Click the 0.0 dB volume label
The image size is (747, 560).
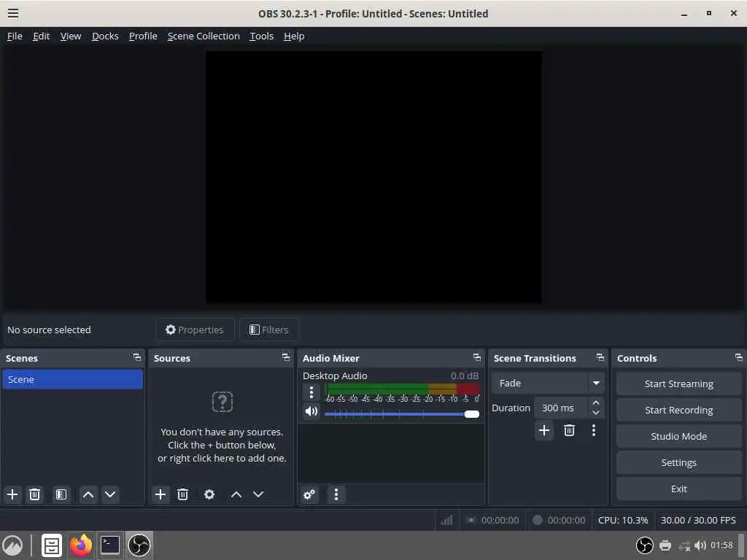coord(465,376)
